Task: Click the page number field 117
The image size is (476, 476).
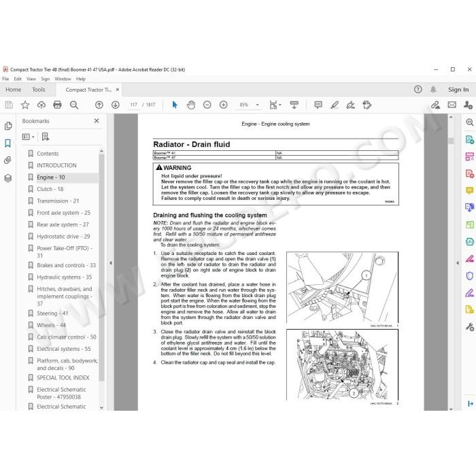Action: coord(133,105)
